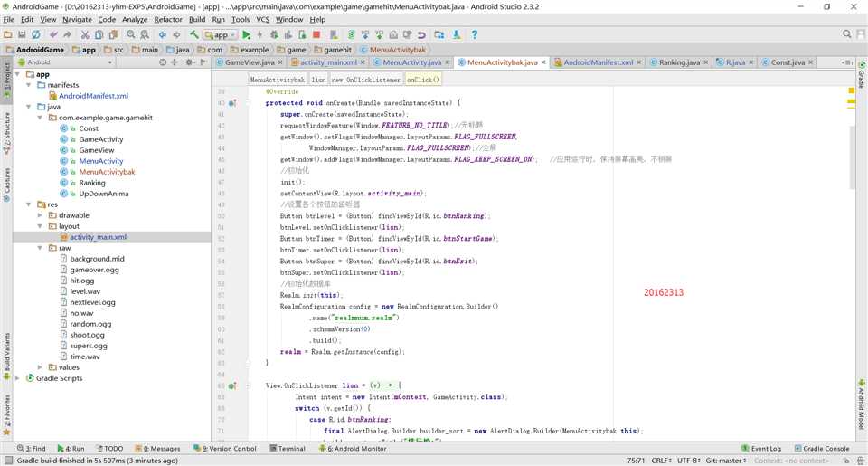This screenshot has height=466, width=868.
Task: Open Ranking class in project tree
Action: coord(91,183)
